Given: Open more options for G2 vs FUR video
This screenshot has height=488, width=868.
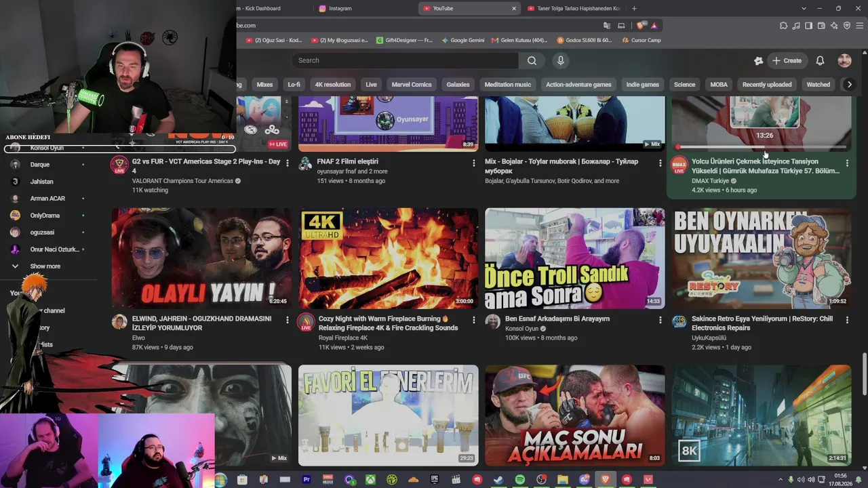Looking at the screenshot, I should tap(287, 163).
